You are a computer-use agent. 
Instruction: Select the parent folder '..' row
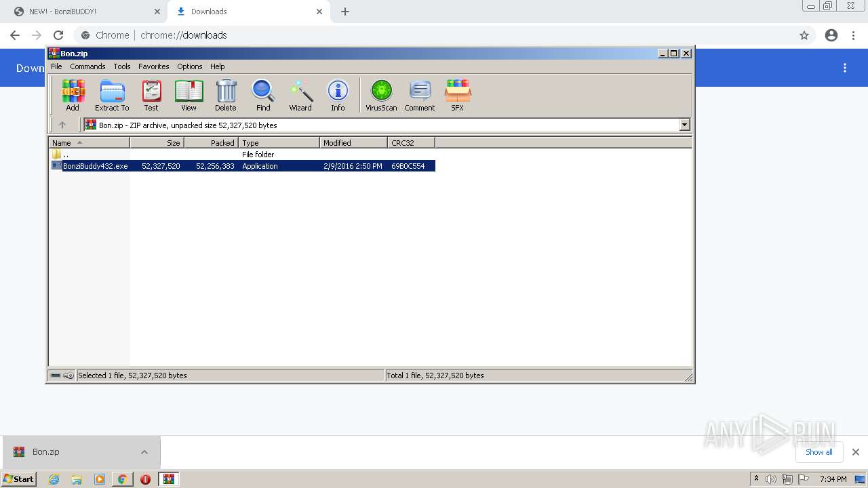pos(243,155)
